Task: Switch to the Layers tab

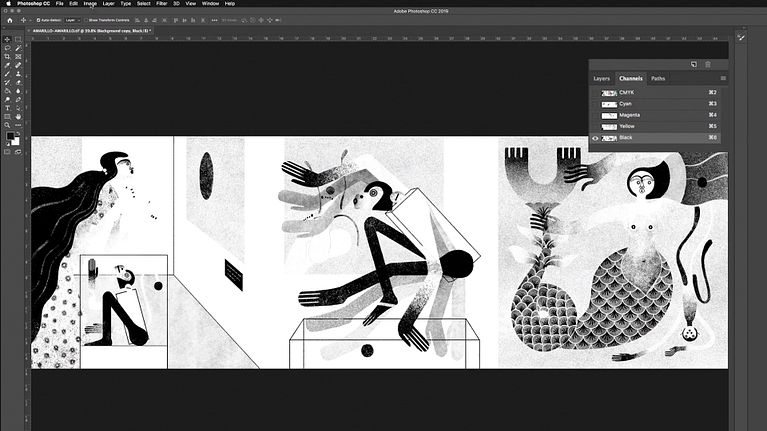Action: (601, 78)
